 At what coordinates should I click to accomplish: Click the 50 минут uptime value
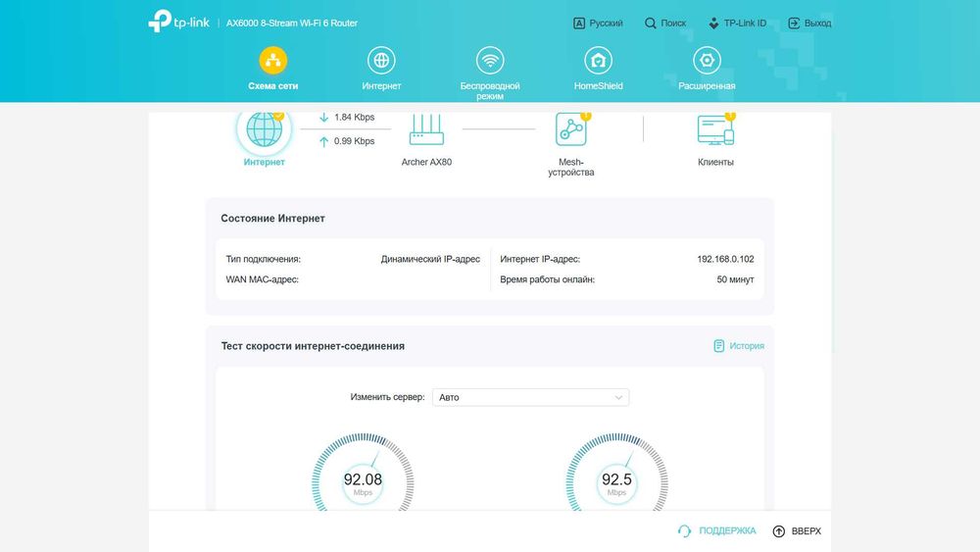(735, 279)
